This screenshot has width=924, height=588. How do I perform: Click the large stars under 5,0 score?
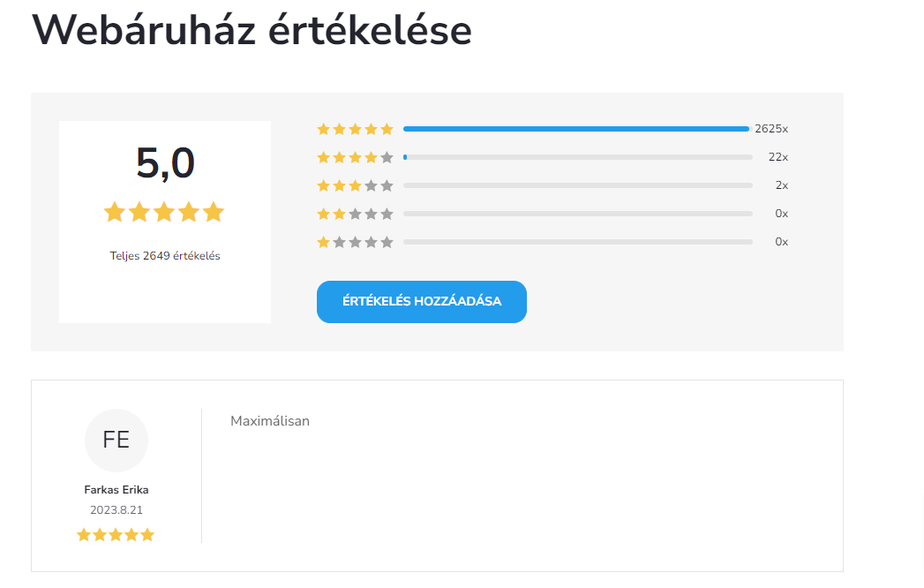[164, 213]
